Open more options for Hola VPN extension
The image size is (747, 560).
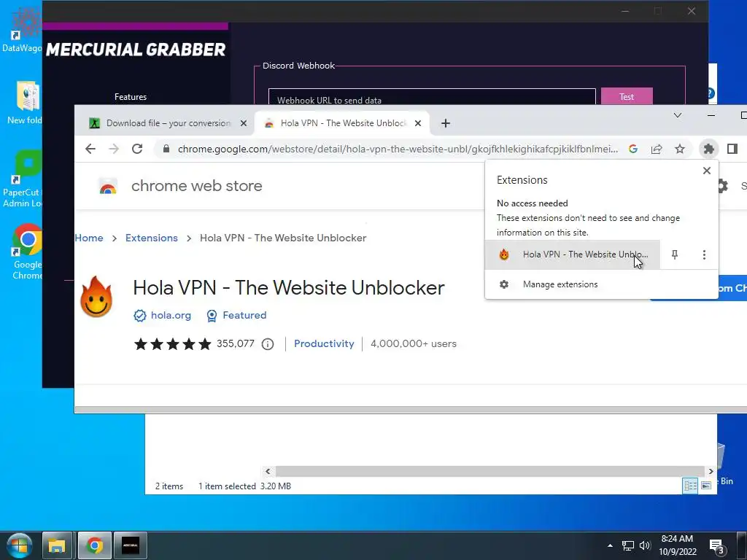coord(704,254)
